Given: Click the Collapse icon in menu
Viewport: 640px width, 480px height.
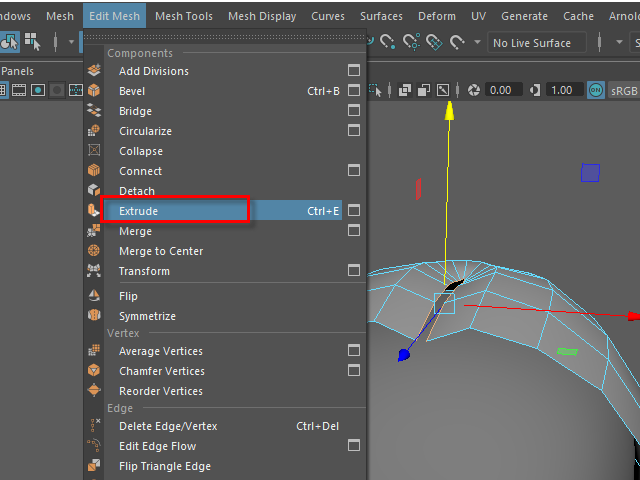Looking at the screenshot, I should click(x=94, y=151).
